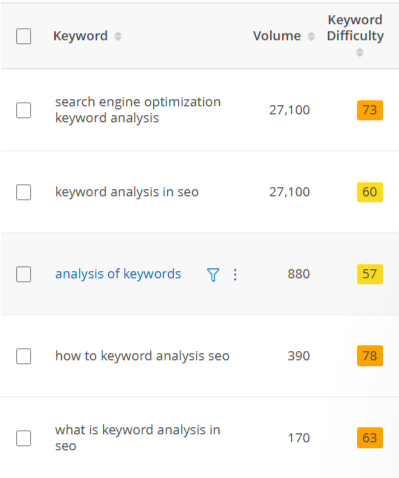
Task: Check the how to keyword analysis seo row
Action: [x=24, y=356]
